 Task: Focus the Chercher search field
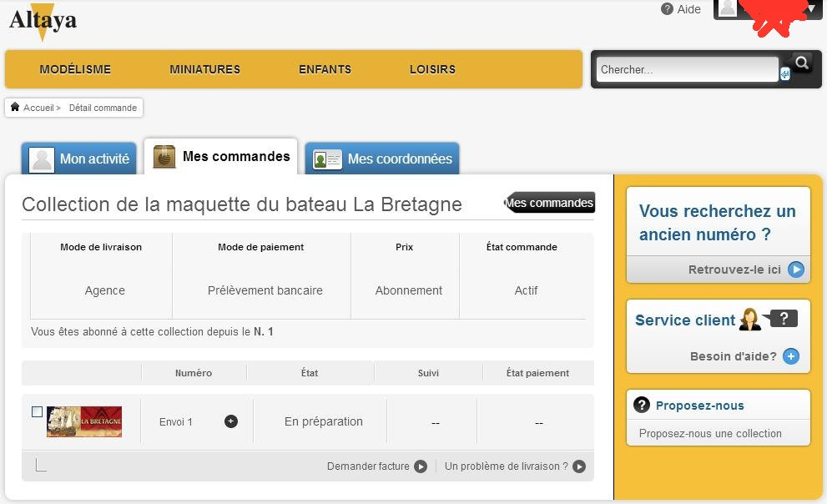688,69
